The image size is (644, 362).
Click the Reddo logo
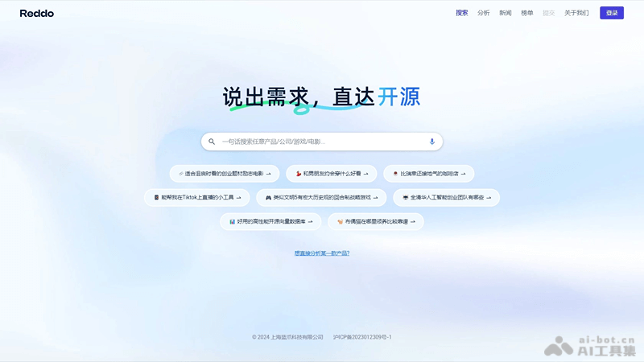36,13
